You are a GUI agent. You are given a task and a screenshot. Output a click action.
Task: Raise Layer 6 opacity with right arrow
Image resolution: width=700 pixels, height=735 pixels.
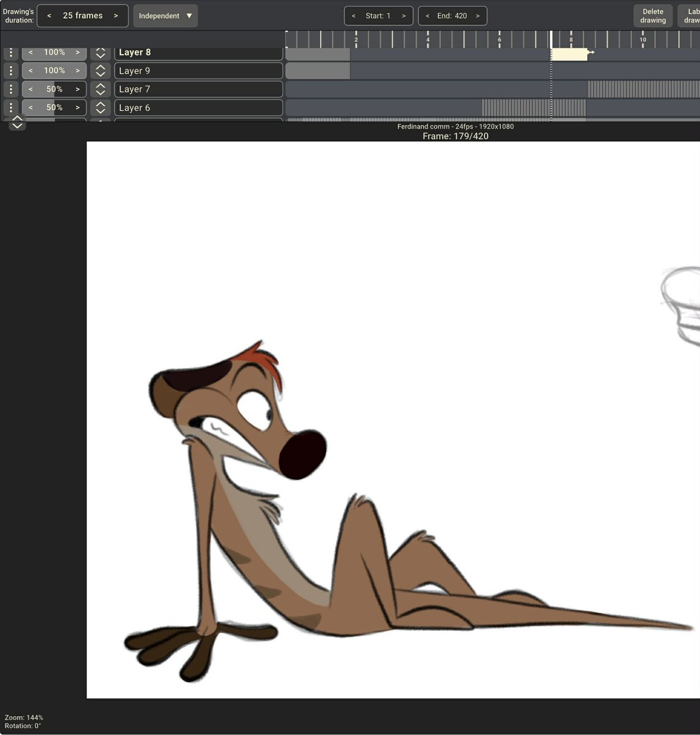coord(78,107)
